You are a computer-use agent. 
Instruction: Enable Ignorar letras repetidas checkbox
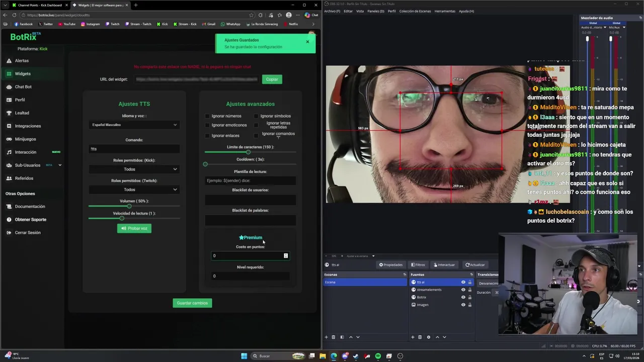256,125
